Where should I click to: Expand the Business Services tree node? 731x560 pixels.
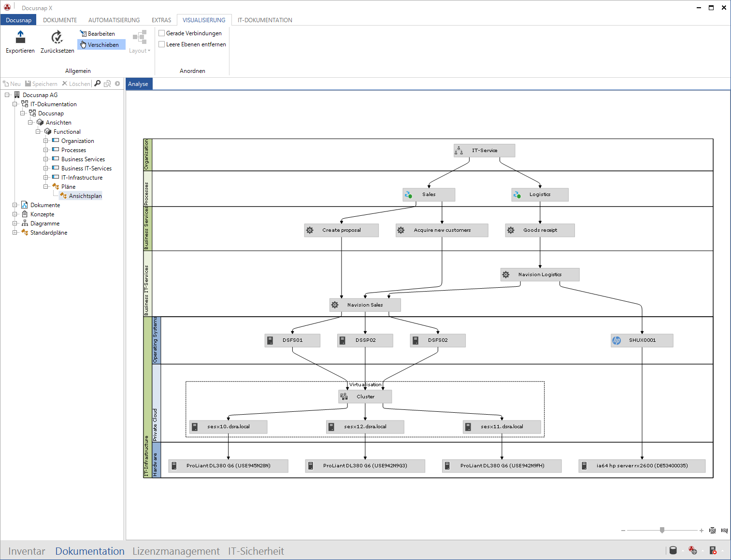46,159
